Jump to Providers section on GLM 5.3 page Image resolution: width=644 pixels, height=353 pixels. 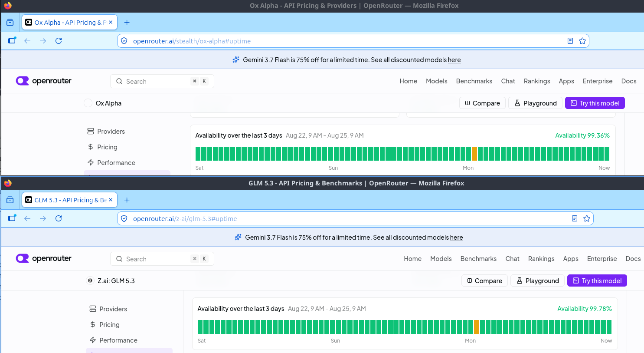108,309
